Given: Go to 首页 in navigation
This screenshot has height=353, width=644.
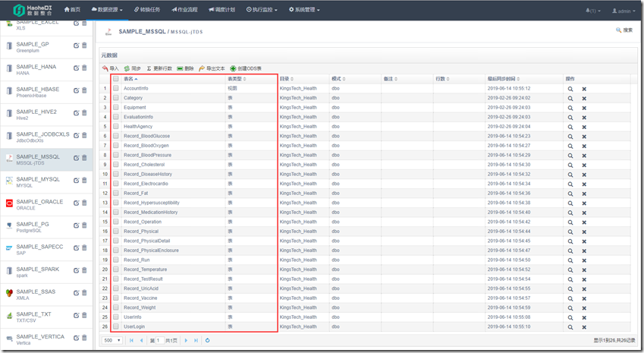Looking at the screenshot, I should tap(72, 9).
